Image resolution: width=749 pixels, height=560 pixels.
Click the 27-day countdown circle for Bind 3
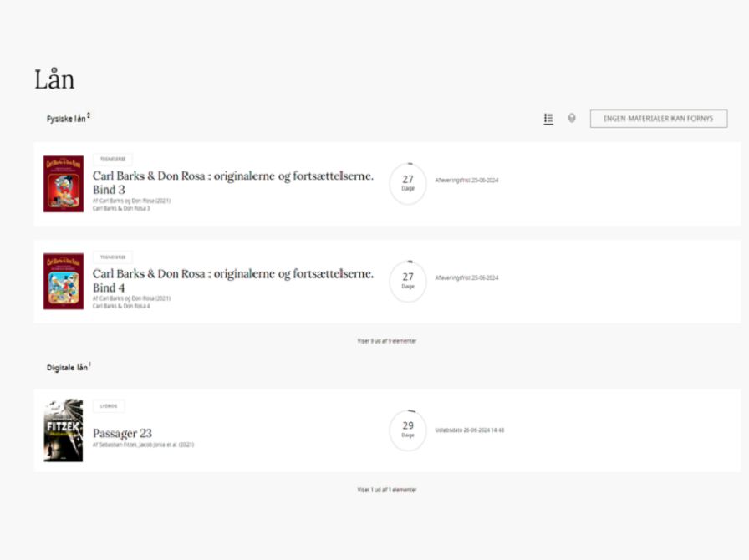(x=408, y=183)
